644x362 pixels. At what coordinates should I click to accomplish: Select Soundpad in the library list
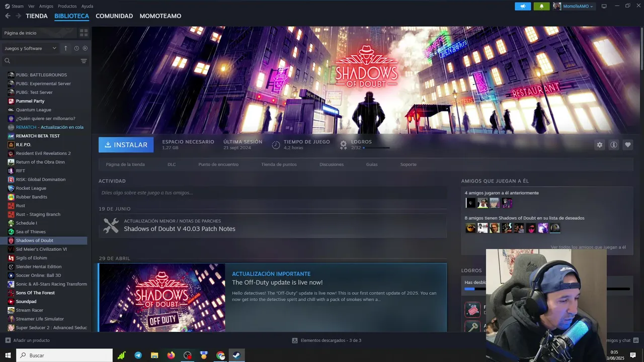[x=26, y=302]
